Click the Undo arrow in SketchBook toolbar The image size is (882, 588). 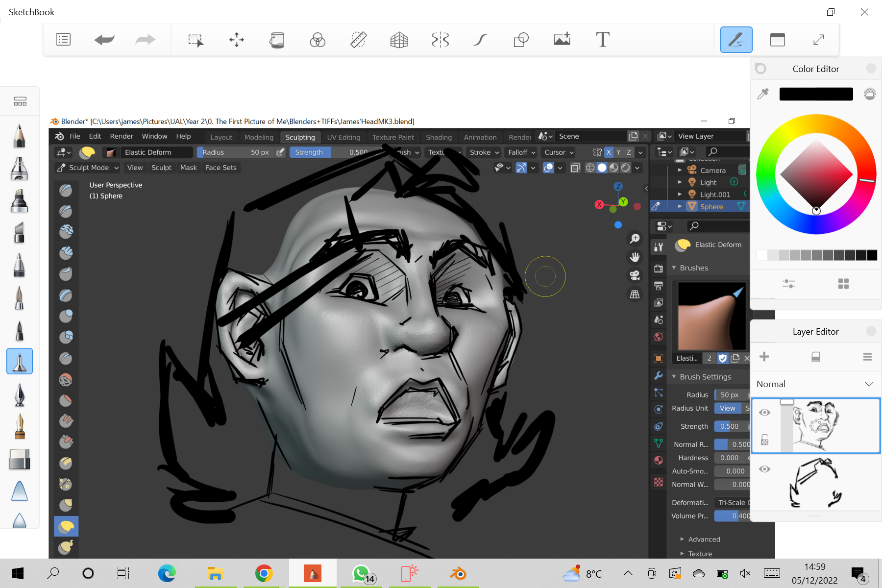(x=104, y=40)
